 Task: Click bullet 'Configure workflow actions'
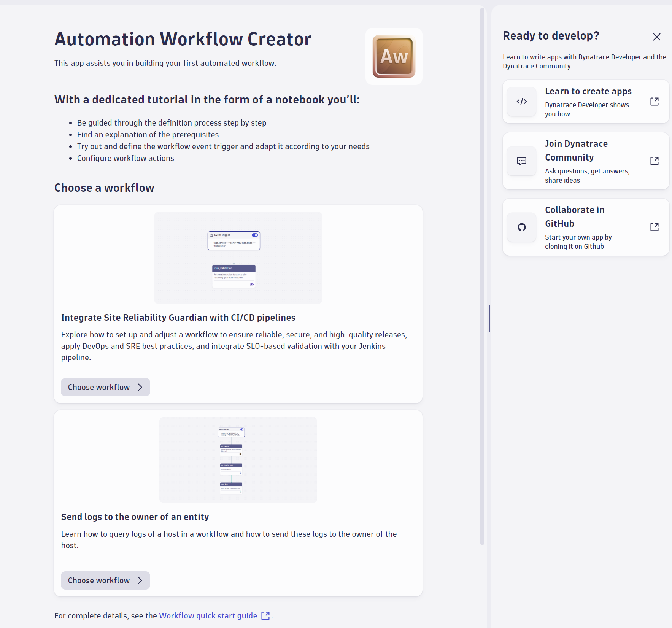(126, 158)
